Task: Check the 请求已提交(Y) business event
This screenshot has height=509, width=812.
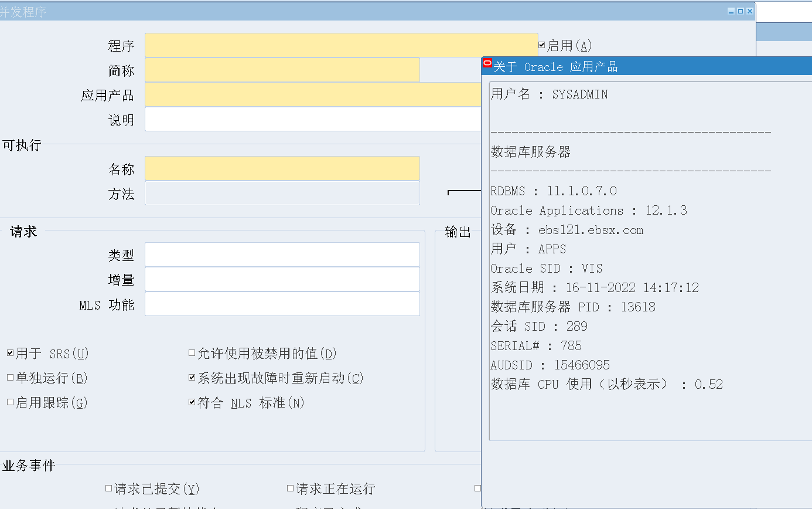Action: point(108,488)
